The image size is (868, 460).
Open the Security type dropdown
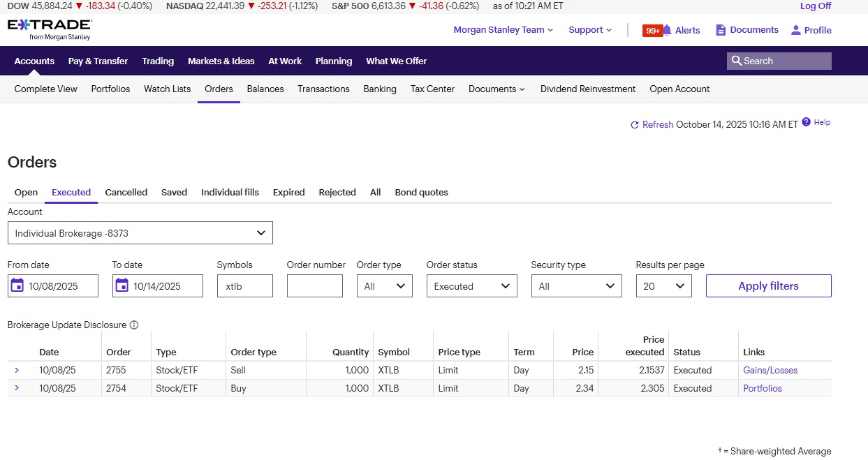click(x=576, y=286)
